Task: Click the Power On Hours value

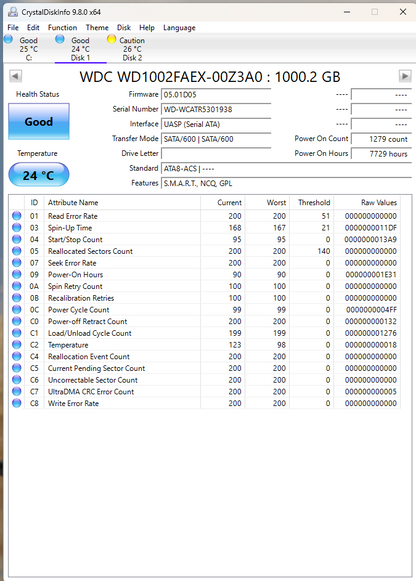Action: (x=381, y=153)
